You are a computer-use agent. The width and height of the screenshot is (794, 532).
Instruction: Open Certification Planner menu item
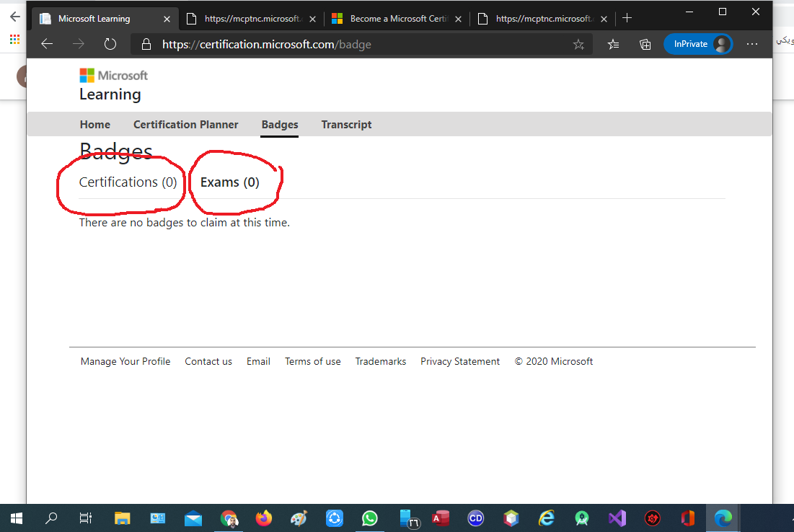186,125
